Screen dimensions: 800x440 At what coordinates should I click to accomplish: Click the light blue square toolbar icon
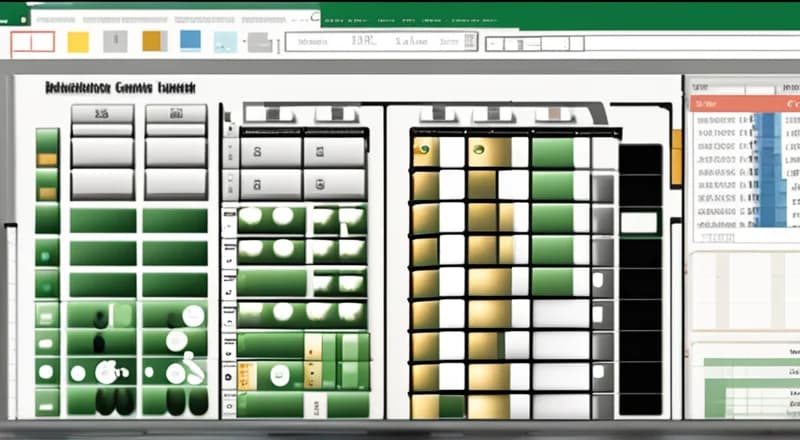[x=225, y=41]
